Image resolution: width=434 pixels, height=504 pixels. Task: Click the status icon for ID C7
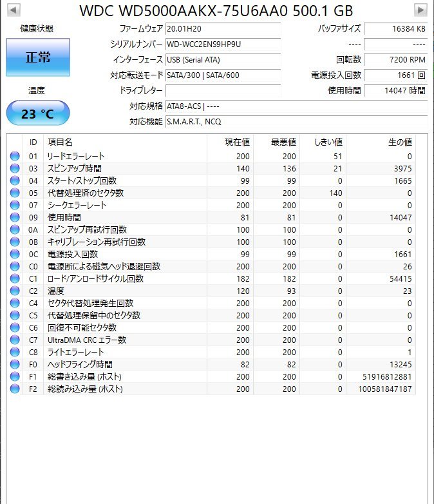coord(15,340)
